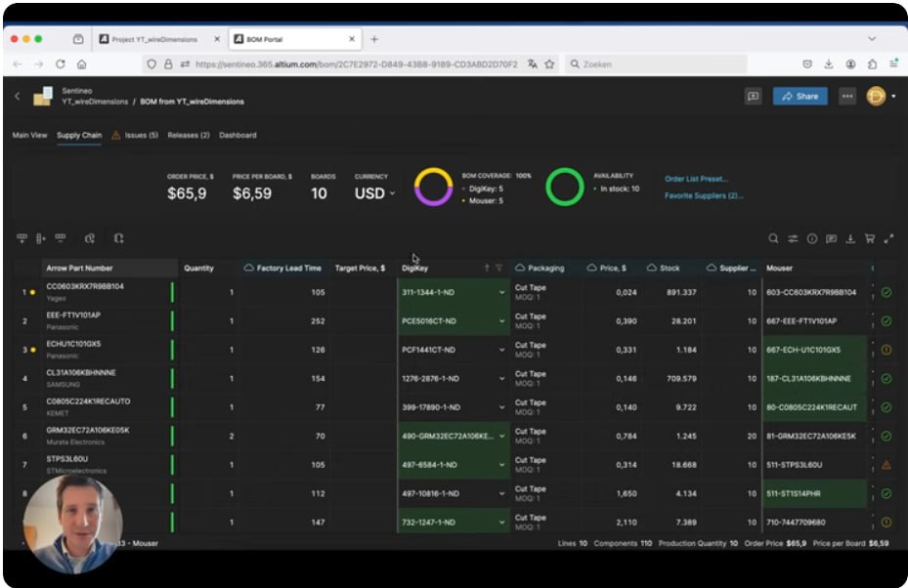Close the BOM Portal browser tab
Viewport: 908px width, 588px height.
352,39
